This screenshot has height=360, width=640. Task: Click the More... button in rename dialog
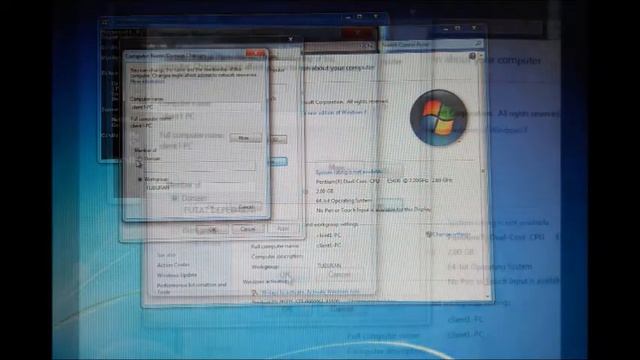pyautogui.click(x=245, y=138)
